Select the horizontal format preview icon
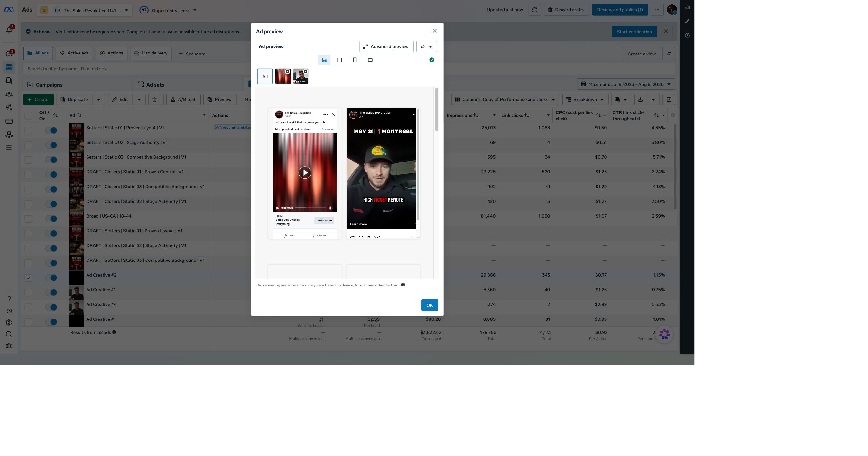Viewport: 868px width, 456px height. 370,60
